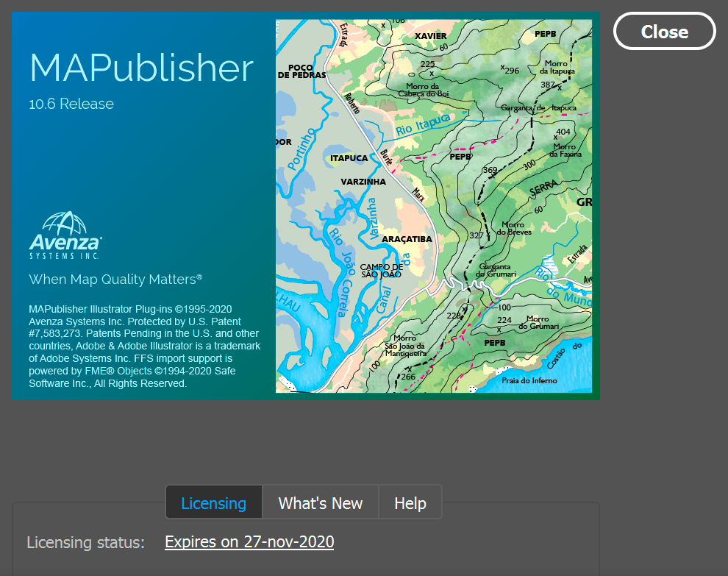Open the 'Expires on 27-nov-2020' link
The image size is (728, 576).
click(249, 541)
